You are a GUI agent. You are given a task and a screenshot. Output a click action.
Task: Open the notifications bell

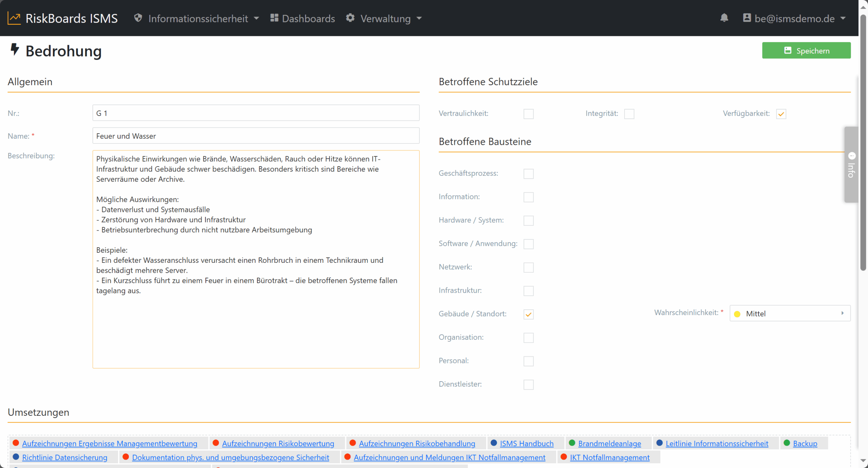click(x=724, y=18)
